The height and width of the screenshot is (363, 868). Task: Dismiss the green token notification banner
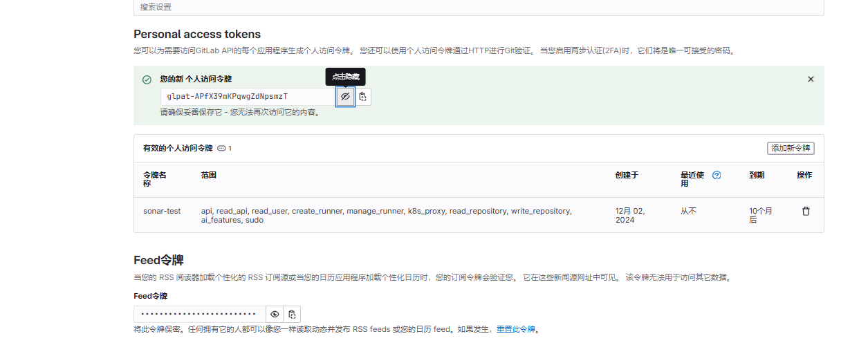pos(811,80)
